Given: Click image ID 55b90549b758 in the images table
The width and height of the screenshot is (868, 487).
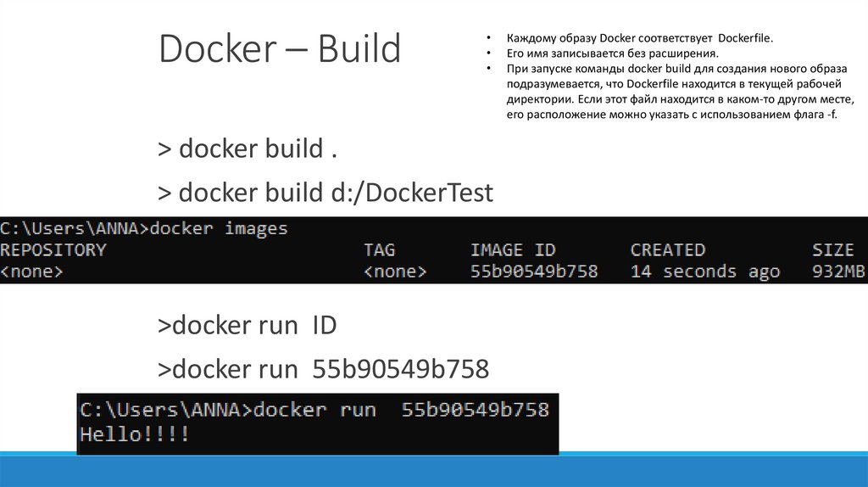Looking at the screenshot, I should pos(534,271).
